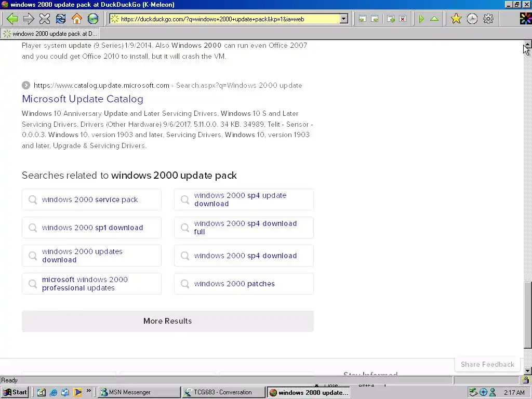This screenshot has width=532, height=399.
Task: Click the first system tray network icon
Action: pos(473,392)
